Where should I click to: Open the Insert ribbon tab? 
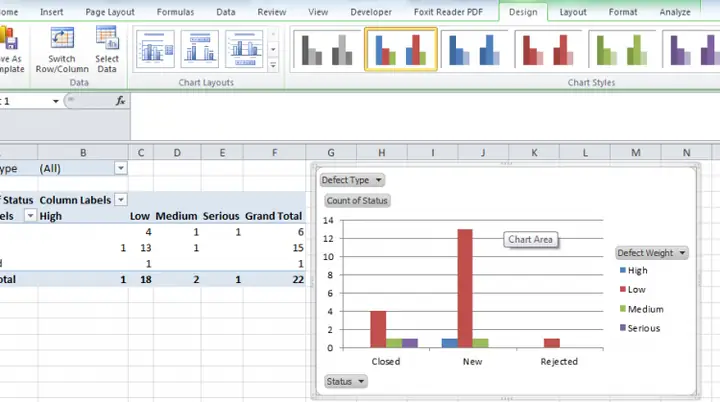coord(51,12)
